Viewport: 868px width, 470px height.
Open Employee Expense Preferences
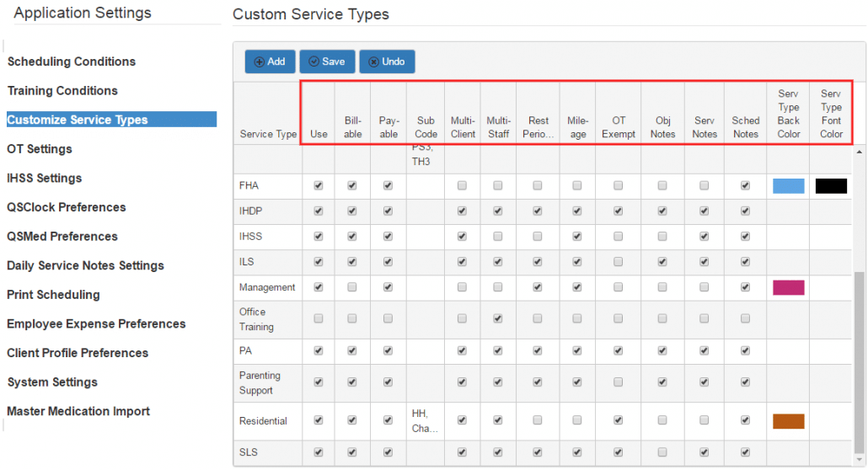[x=96, y=323]
